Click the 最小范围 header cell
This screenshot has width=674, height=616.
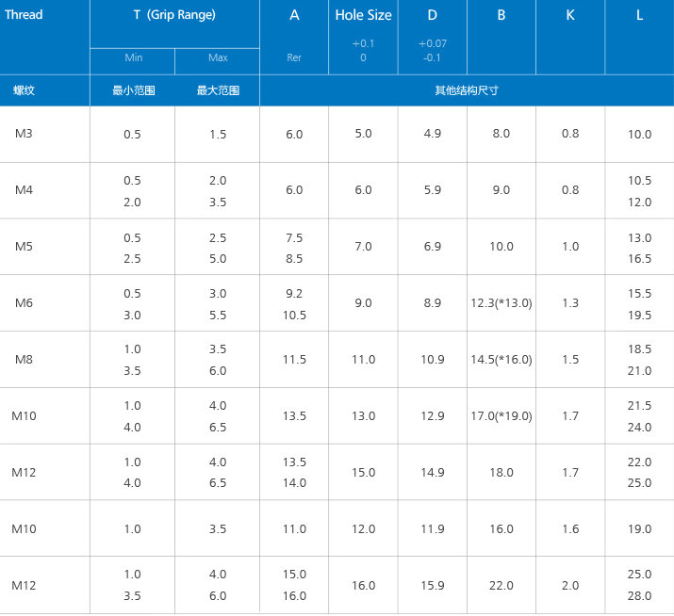(133, 91)
